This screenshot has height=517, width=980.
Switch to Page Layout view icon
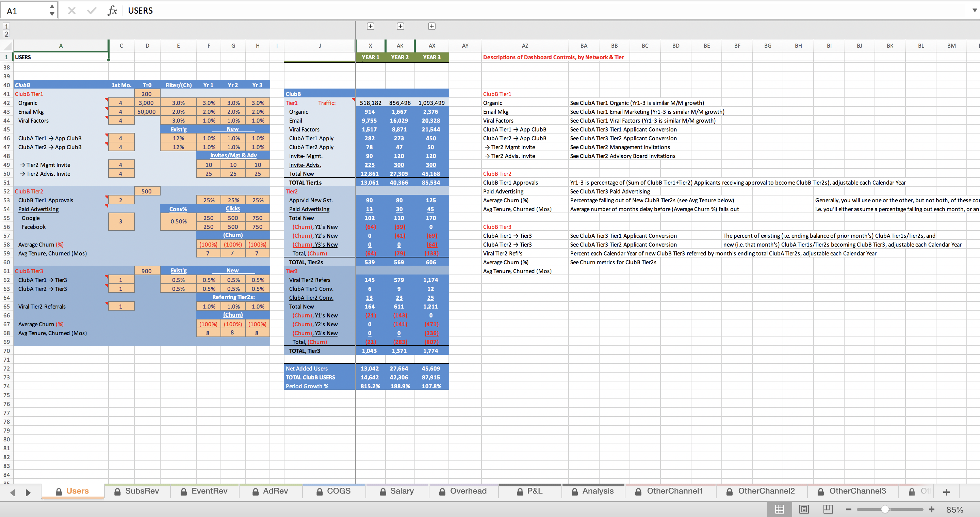coord(804,509)
